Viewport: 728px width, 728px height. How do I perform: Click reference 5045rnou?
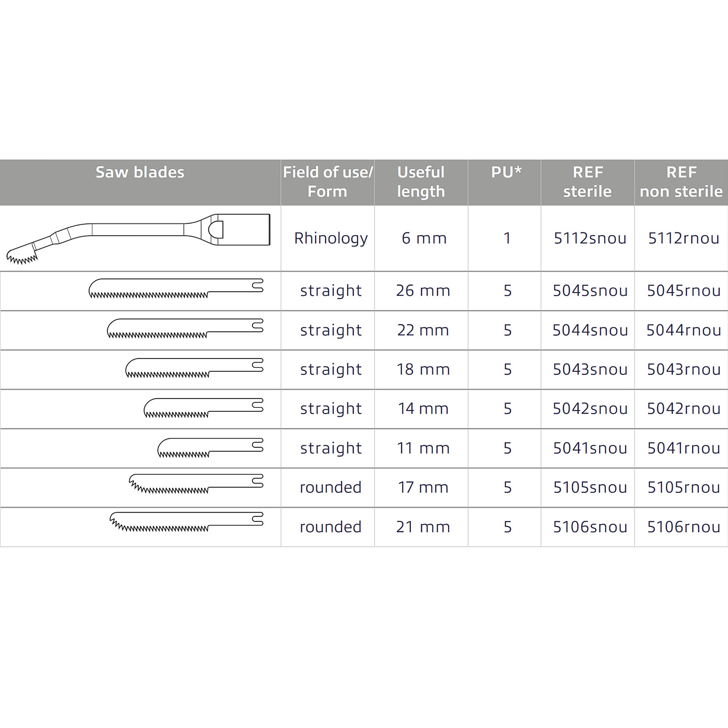click(x=684, y=290)
